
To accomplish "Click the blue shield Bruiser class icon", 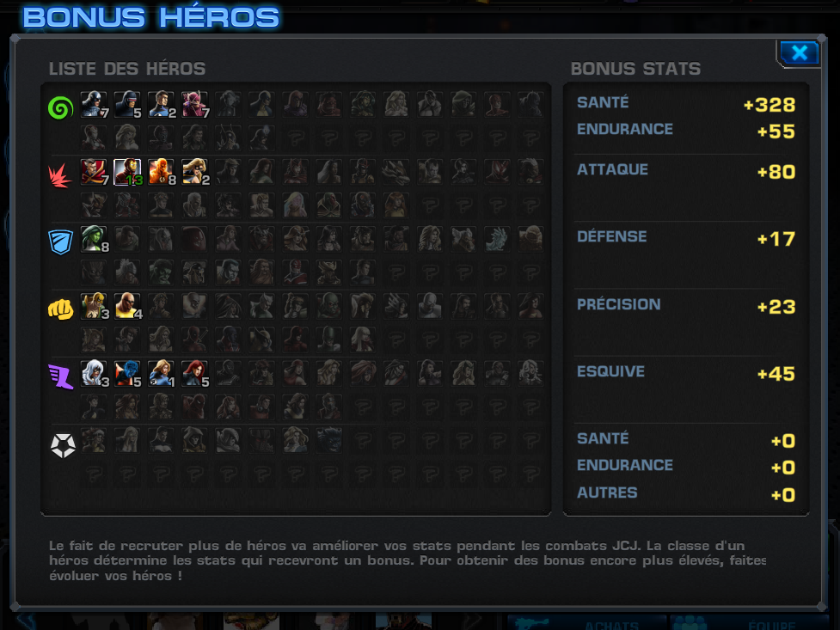I will pos(60,242).
